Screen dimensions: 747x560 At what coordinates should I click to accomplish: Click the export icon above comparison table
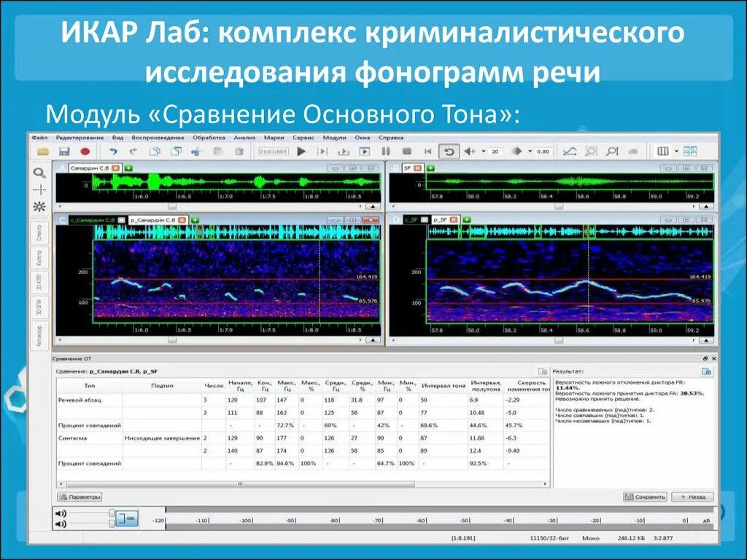tap(543, 371)
